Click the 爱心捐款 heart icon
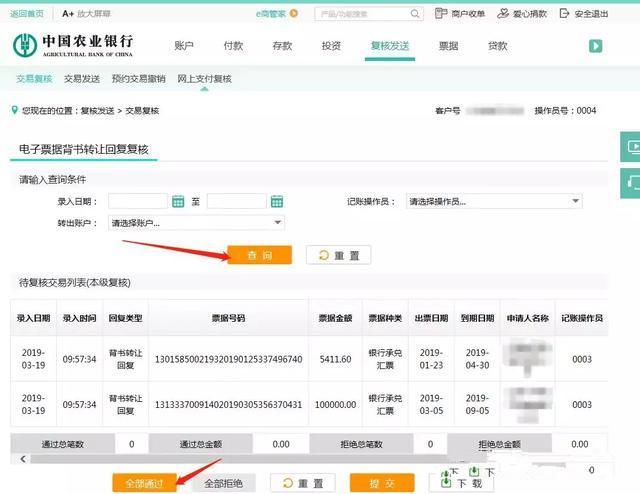 click(x=503, y=13)
